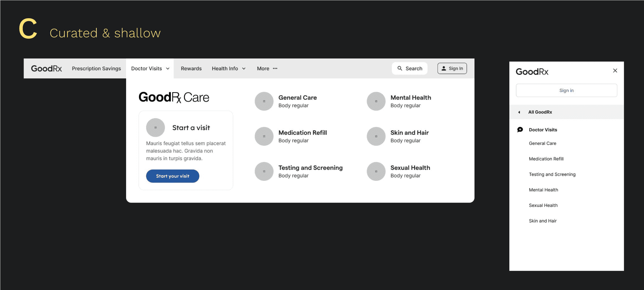Viewport: 644px width, 290px height.
Task: Open Medication Refill in mega menu
Action: [303, 133]
